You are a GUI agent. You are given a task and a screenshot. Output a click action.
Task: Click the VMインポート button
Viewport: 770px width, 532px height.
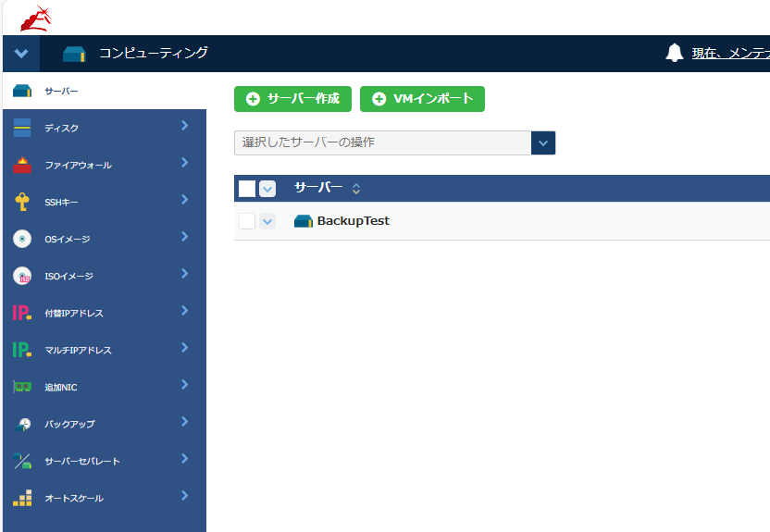click(422, 99)
